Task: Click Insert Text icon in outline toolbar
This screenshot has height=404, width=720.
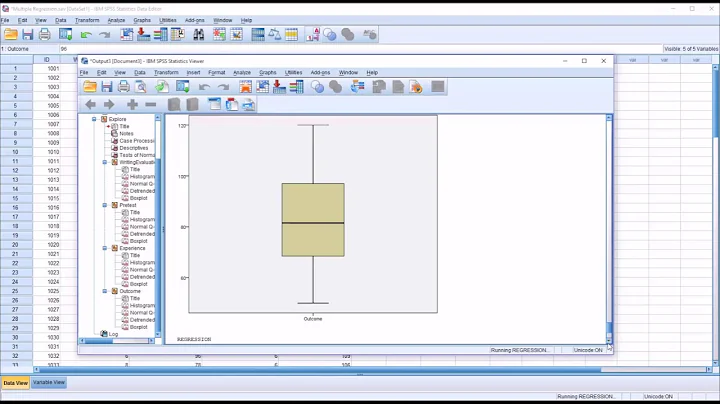Action: point(248,105)
